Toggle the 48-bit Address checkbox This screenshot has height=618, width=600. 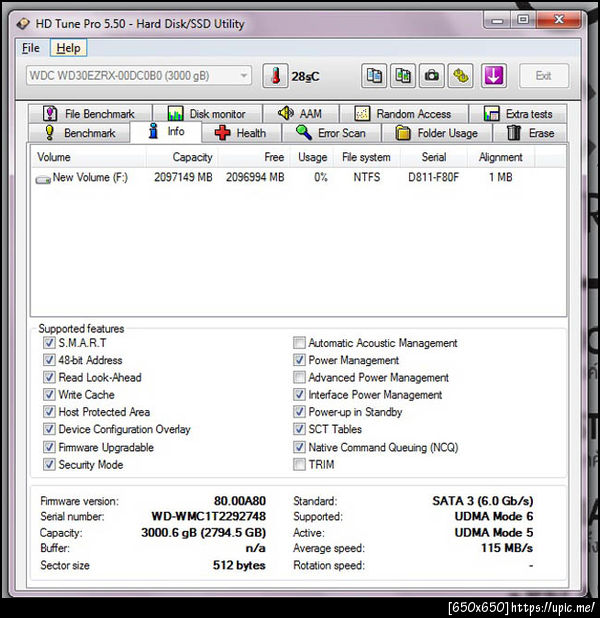(x=49, y=360)
